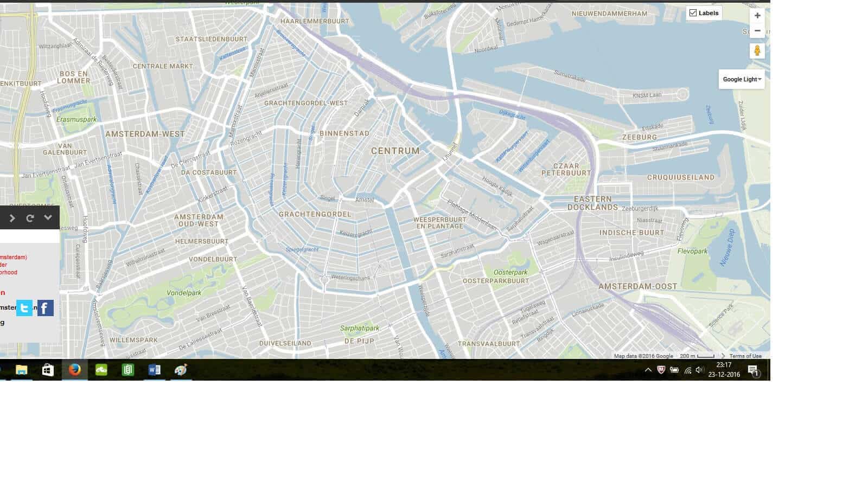This screenshot has width=868, height=488.
Task: Click the OOSTERPARKBUURT label
Action: (x=496, y=281)
